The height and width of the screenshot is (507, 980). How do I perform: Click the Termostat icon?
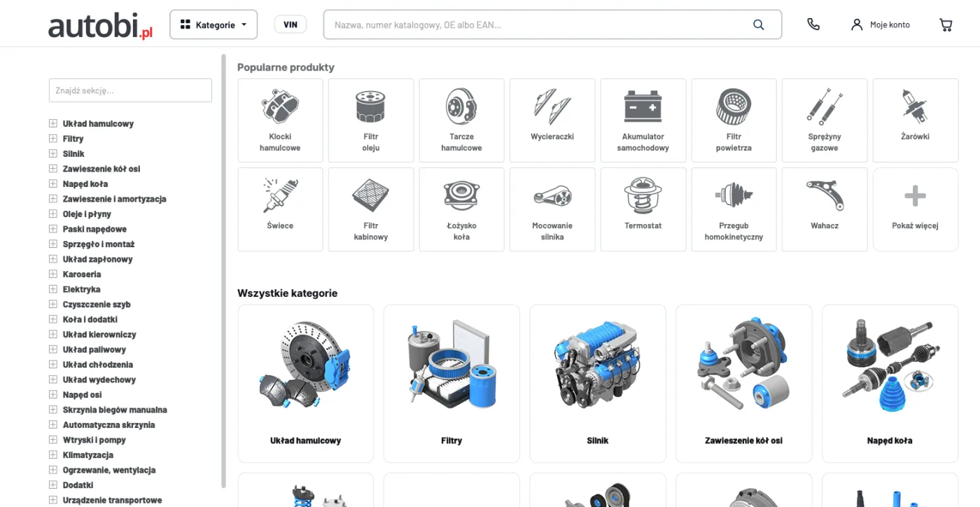tap(643, 195)
